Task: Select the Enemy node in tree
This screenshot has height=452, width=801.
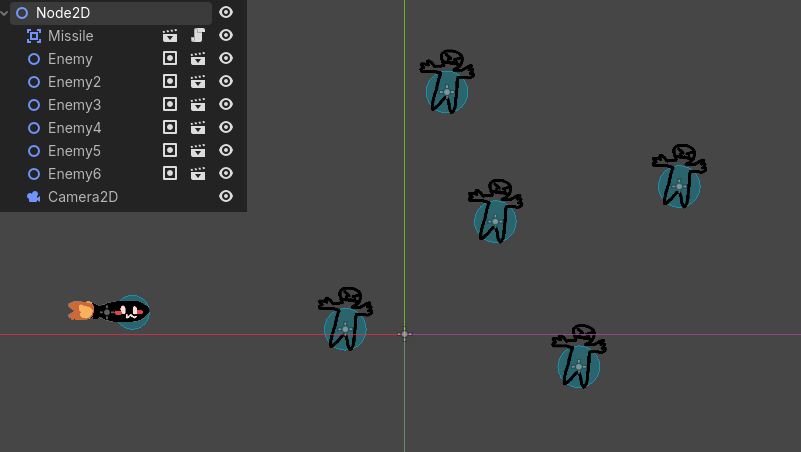Action: [70, 59]
